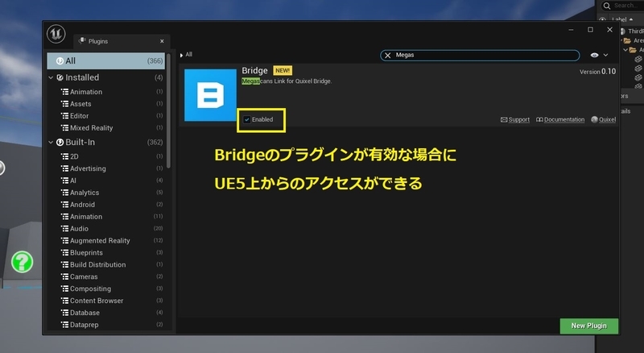Select the Audio category
The image size is (644, 353).
tap(107, 228)
